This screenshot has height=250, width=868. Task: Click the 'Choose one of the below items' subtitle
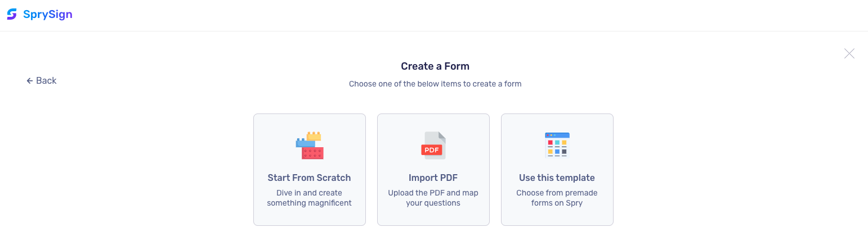point(435,84)
